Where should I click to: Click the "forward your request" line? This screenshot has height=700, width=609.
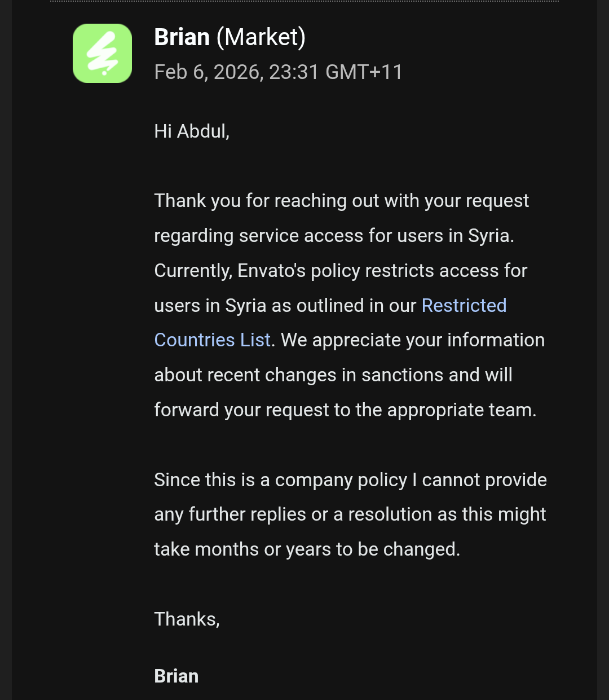(x=345, y=410)
